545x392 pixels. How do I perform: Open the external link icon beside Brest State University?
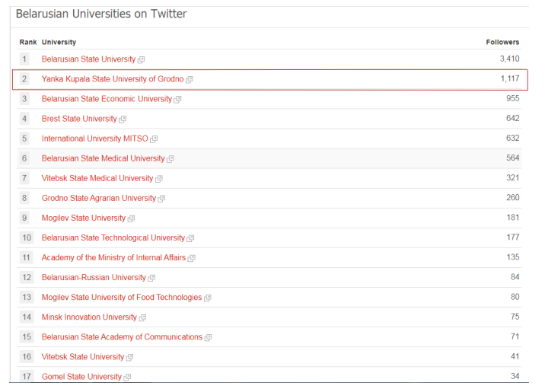(123, 120)
